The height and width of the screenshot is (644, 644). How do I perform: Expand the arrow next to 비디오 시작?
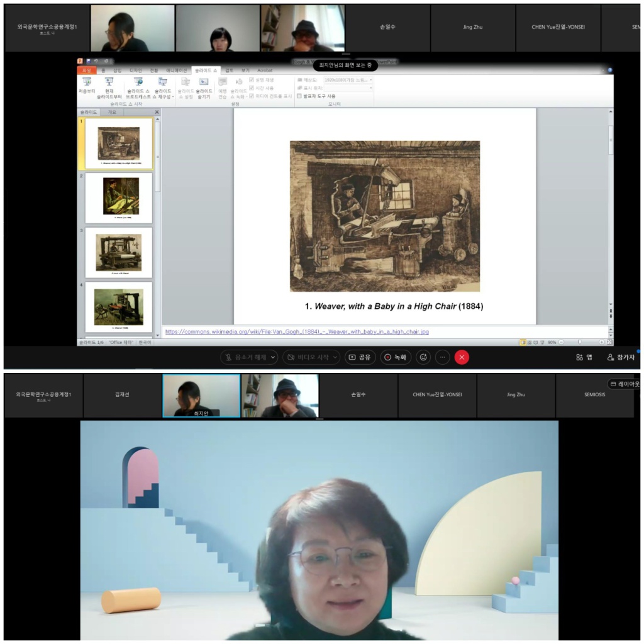pos(335,357)
